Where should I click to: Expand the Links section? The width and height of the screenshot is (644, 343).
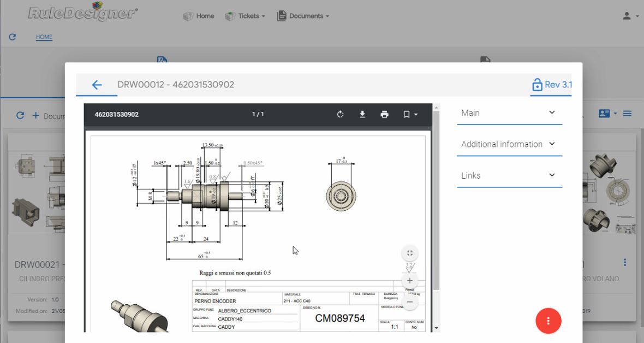(x=509, y=176)
